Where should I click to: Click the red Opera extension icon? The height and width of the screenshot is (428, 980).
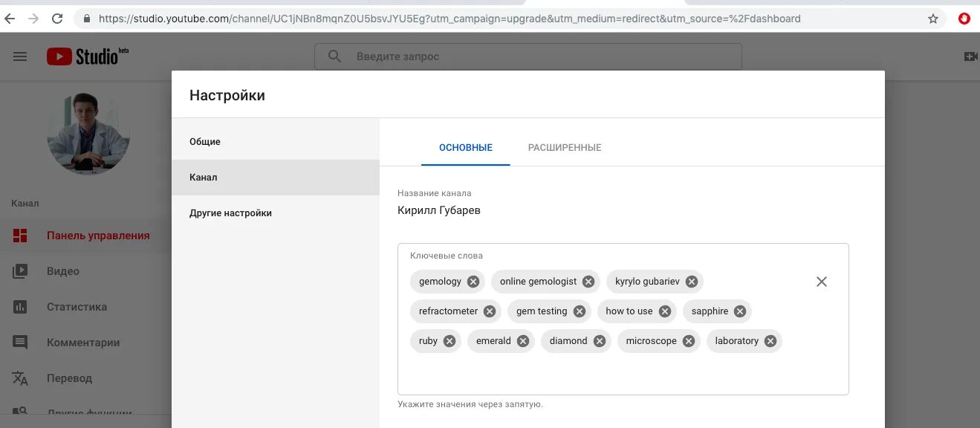(964, 19)
